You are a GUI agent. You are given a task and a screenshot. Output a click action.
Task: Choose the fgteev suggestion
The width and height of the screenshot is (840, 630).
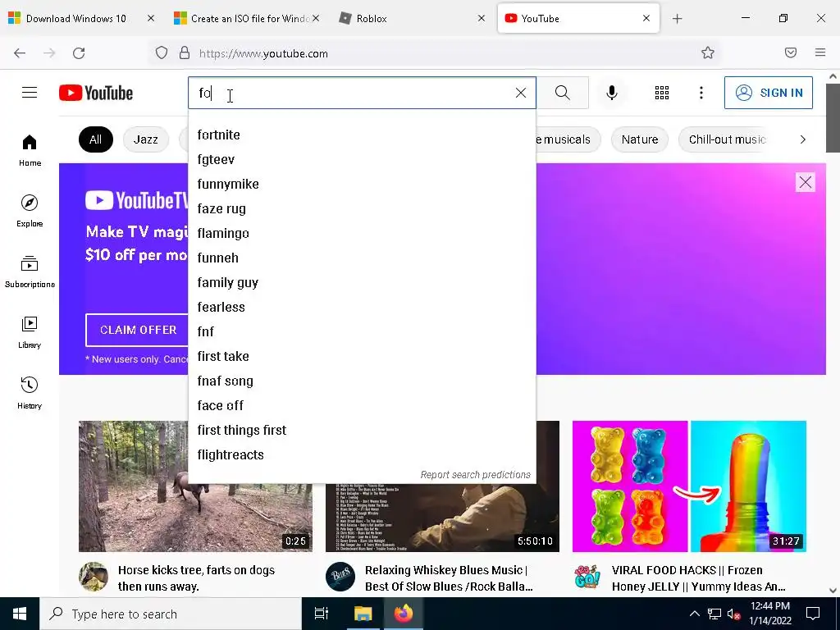tap(362, 160)
